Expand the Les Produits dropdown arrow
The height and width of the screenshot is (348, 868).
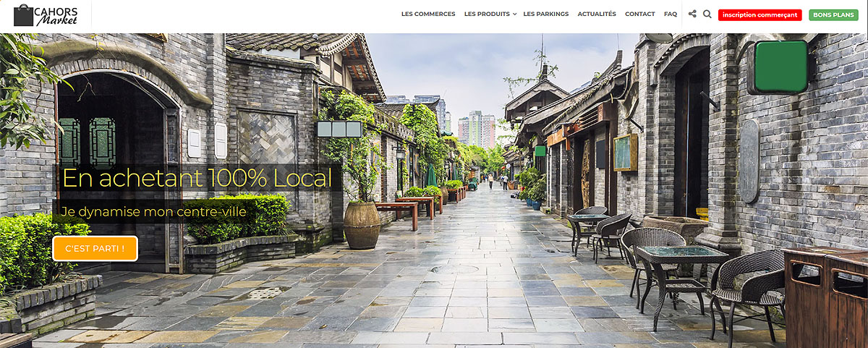[514, 14]
